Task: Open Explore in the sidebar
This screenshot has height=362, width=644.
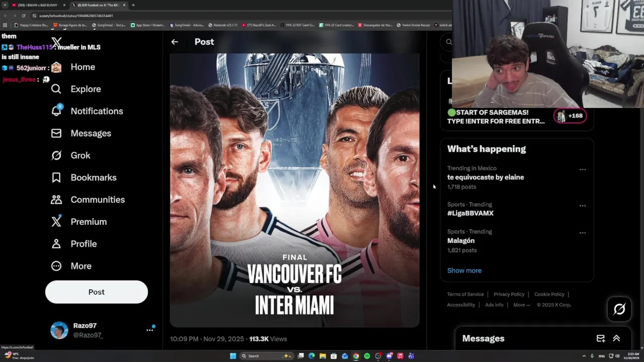Action: [76, 89]
